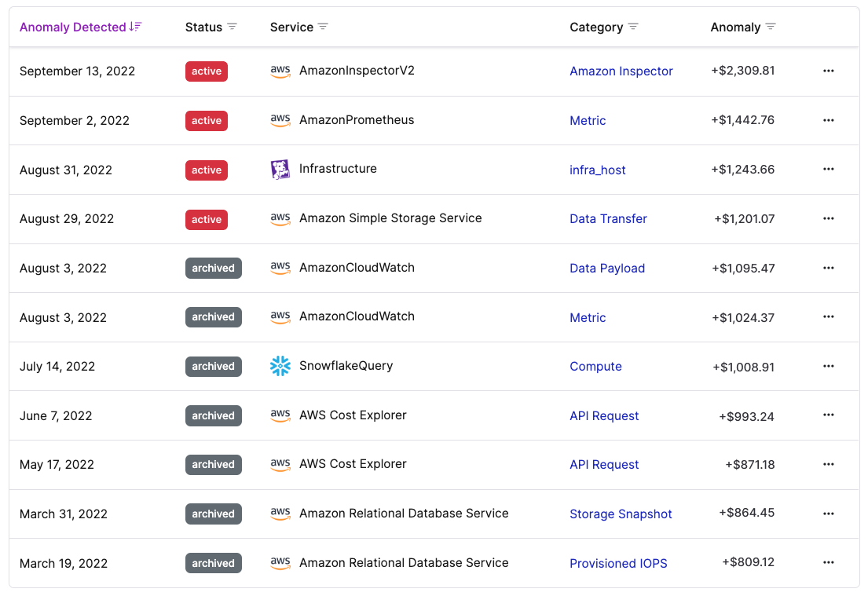Click the archived badge in the Data Payload row
This screenshot has height=596, width=868.
(213, 269)
